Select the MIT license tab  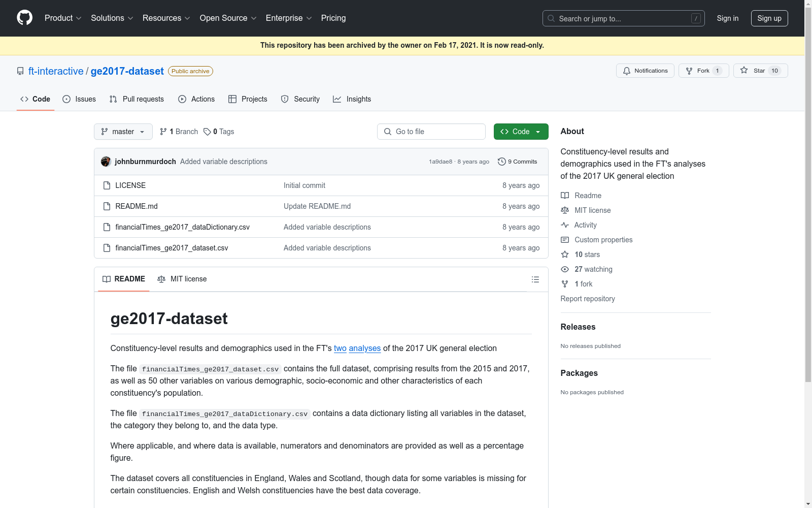[182, 279]
